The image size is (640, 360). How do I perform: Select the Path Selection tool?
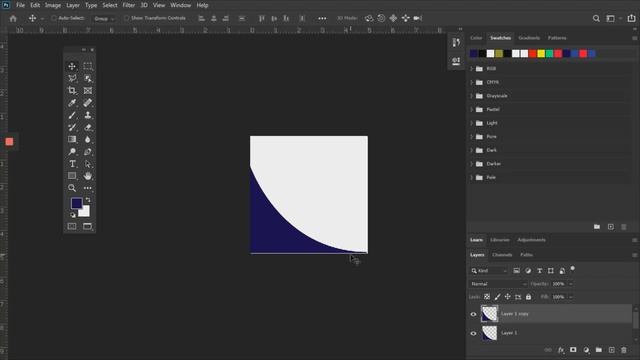(88, 164)
